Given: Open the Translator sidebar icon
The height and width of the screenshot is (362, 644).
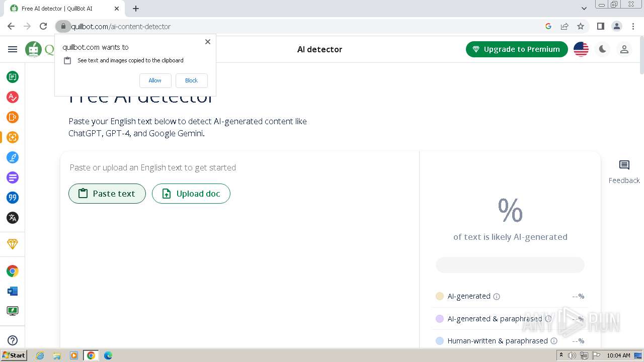Looking at the screenshot, I should (13, 218).
